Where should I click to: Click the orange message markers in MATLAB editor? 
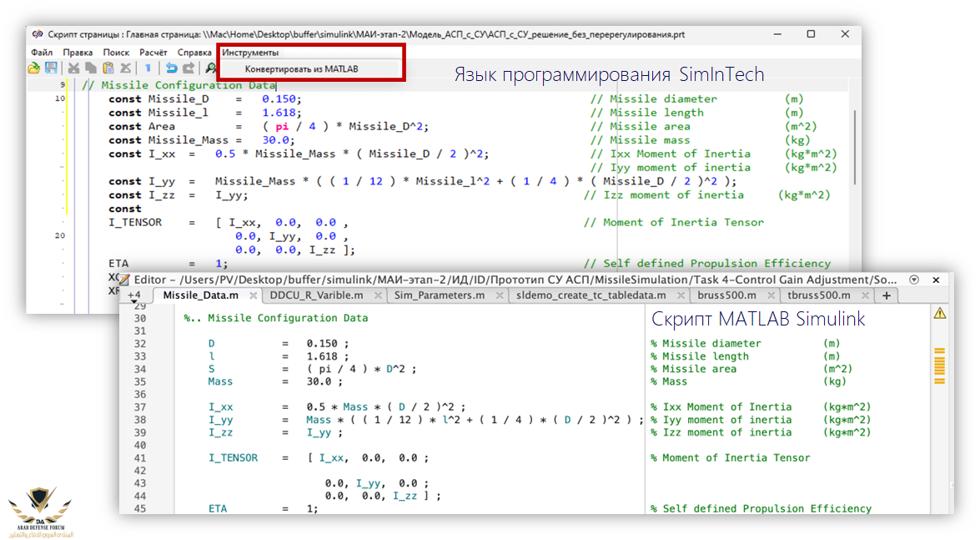[939, 366]
